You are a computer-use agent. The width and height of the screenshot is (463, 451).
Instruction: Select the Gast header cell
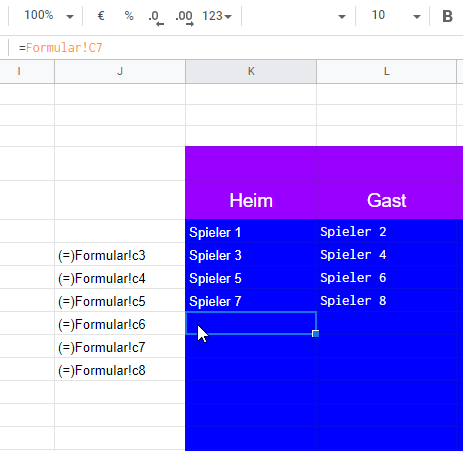387,200
